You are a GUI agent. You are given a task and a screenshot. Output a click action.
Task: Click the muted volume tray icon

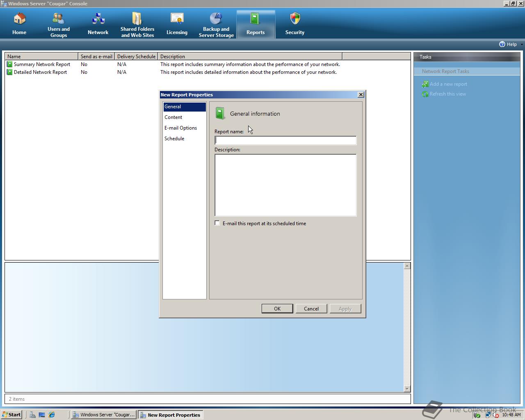pyautogui.click(x=496, y=415)
